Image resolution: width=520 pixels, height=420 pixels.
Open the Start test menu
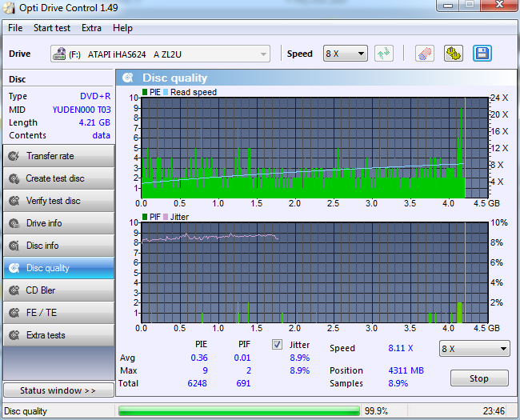pyautogui.click(x=52, y=28)
